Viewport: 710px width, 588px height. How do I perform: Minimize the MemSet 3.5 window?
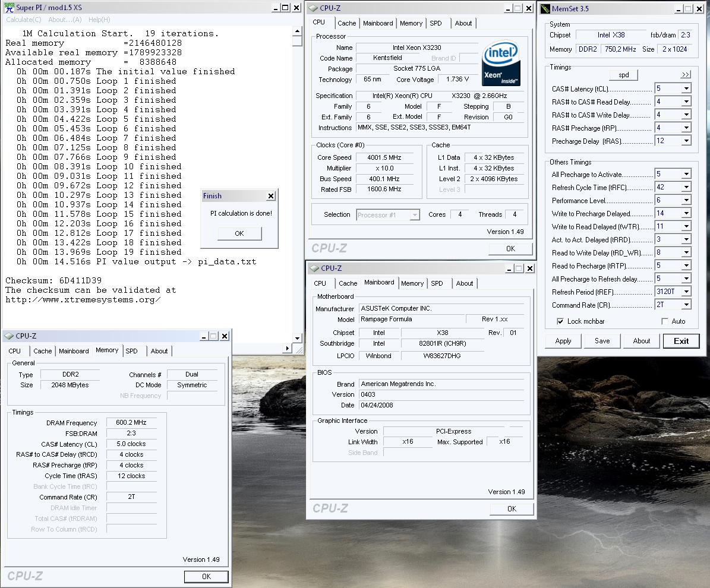[679, 8]
